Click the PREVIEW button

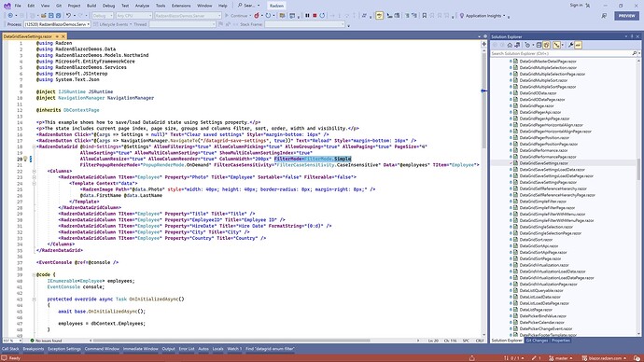pos(627,16)
